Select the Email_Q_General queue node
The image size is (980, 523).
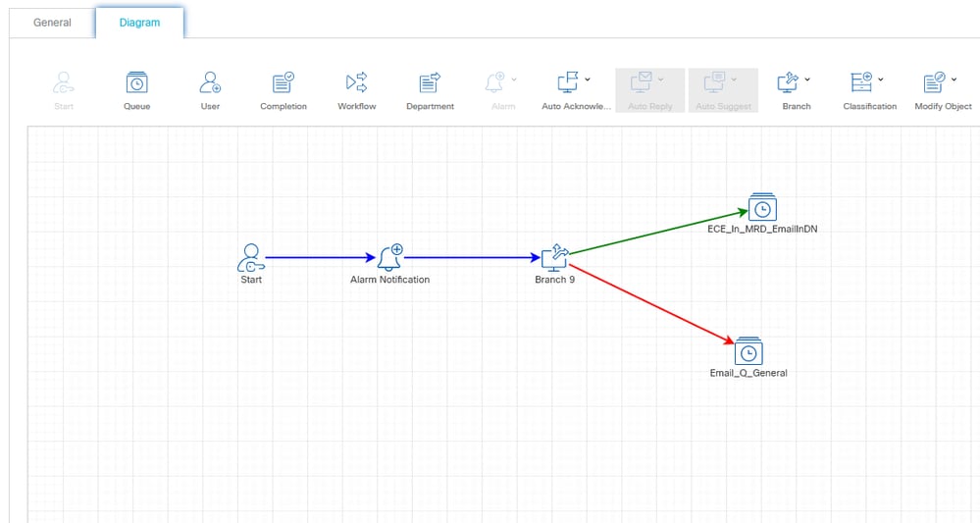pos(748,351)
